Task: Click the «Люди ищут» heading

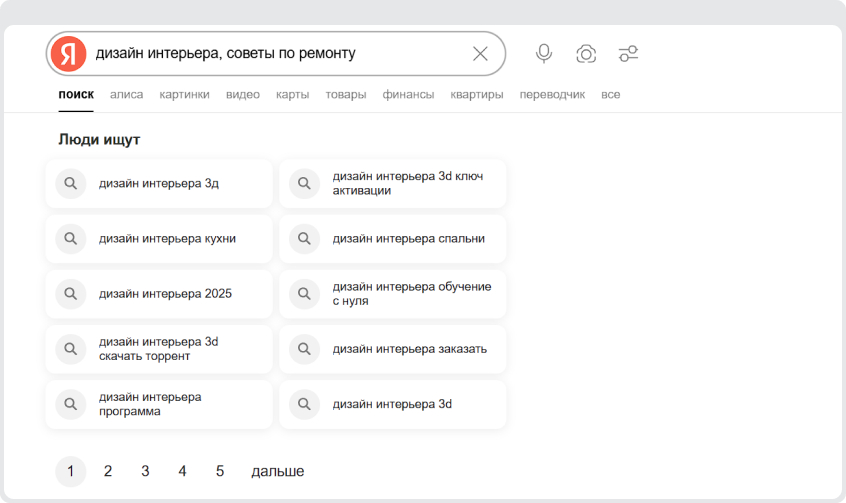Action: point(99,140)
